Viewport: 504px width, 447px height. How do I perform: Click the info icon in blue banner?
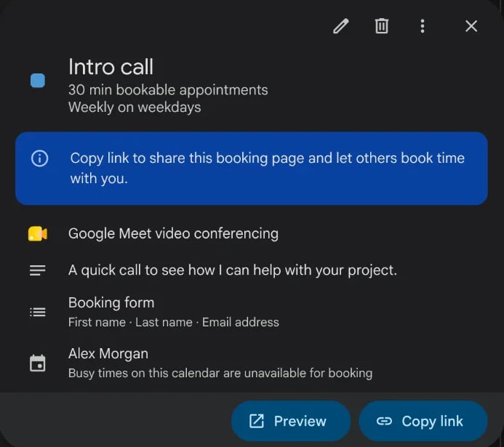coord(39,158)
